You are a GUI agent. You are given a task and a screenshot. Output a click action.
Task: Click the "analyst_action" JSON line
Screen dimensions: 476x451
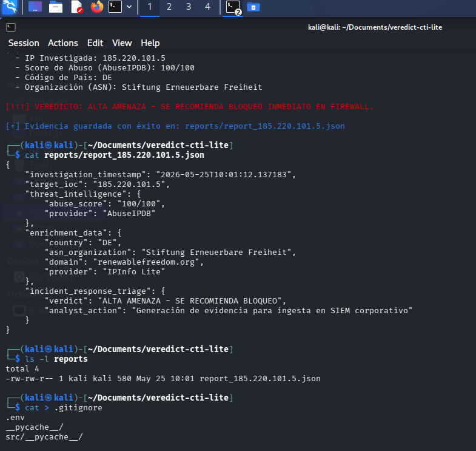[228, 311]
